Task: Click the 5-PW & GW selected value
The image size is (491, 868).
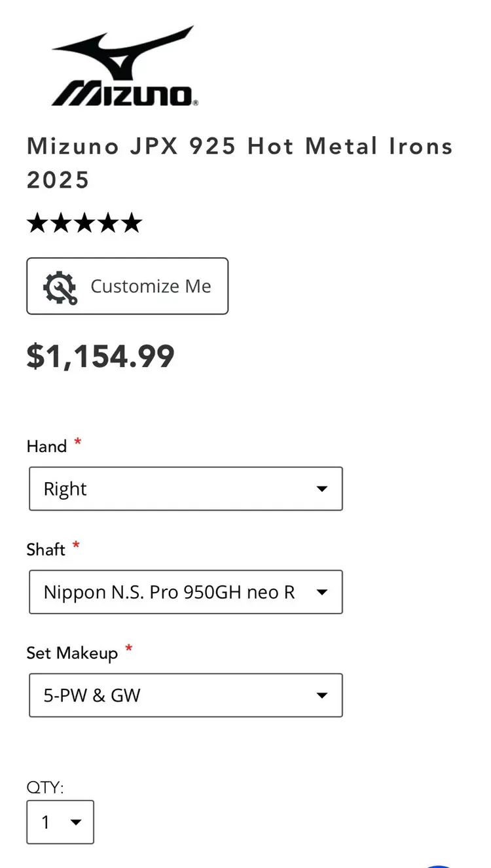Action: point(92,695)
